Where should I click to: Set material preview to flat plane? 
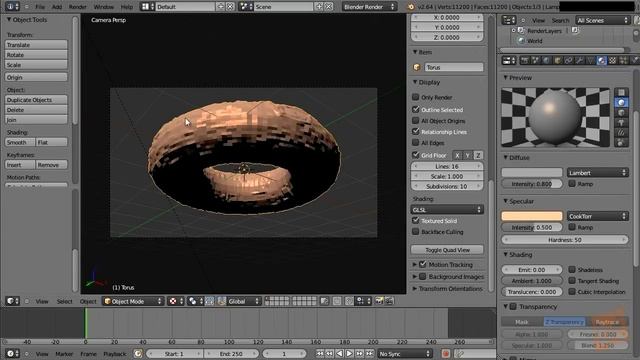(x=621, y=93)
